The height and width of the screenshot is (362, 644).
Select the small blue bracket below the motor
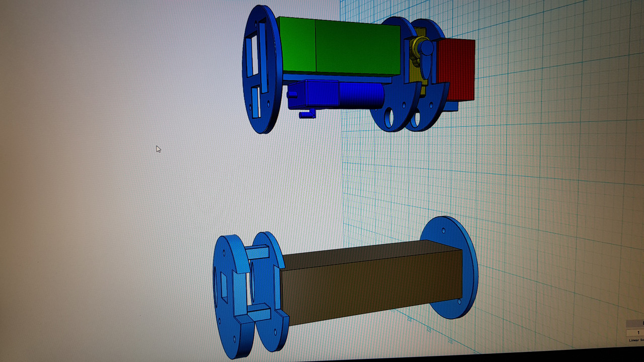point(307,114)
